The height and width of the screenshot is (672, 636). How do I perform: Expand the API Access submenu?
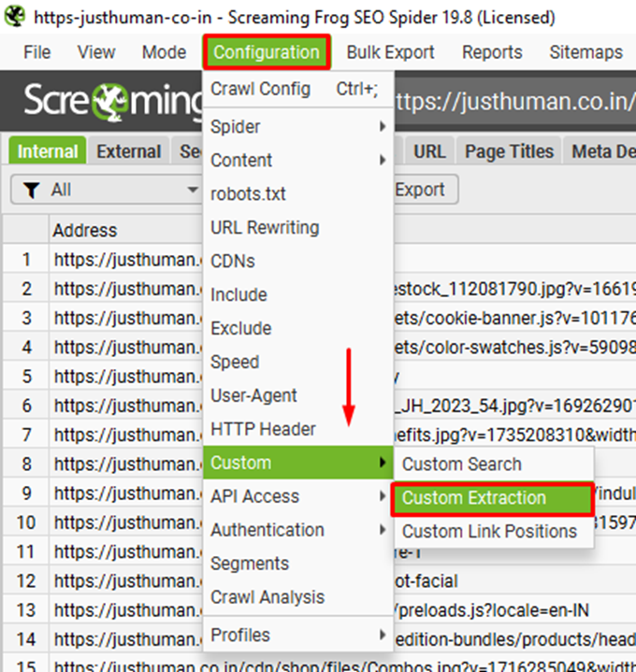point(298,496)
